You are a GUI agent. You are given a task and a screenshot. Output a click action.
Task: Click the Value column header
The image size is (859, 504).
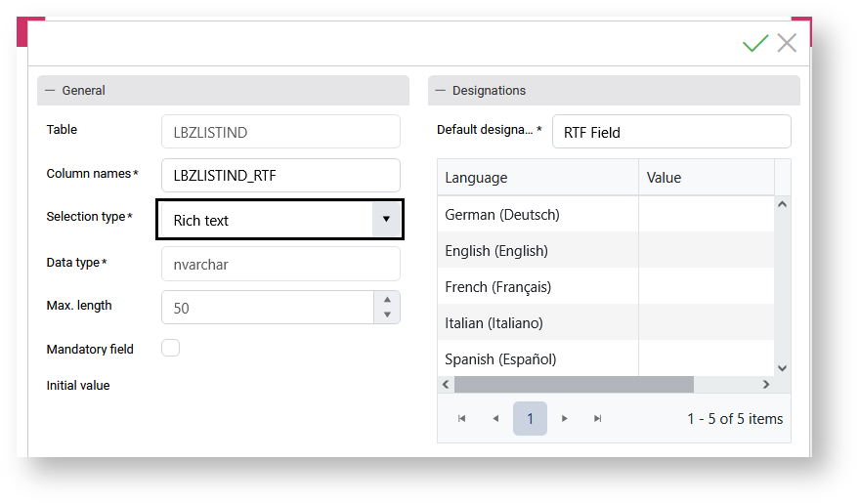[x=707, y=178]
